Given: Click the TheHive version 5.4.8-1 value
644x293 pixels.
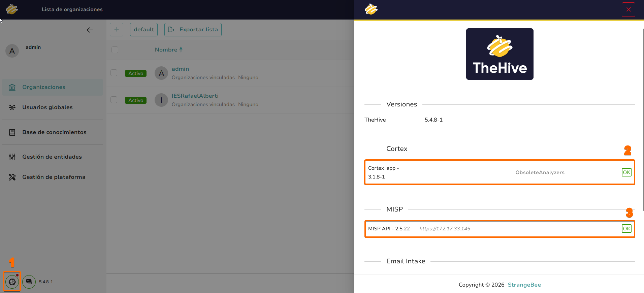Looking at the screenshot, I should (x=433, y=120).
